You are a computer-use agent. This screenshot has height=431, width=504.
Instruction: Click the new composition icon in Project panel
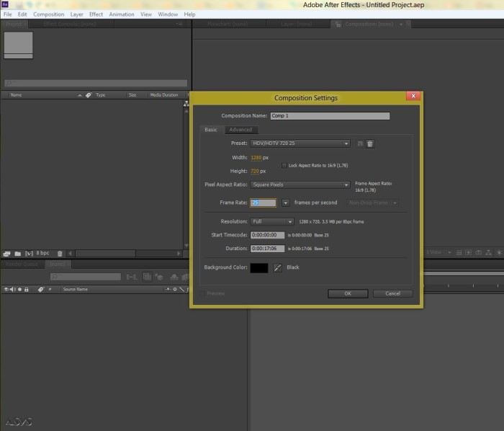[29, 254]
